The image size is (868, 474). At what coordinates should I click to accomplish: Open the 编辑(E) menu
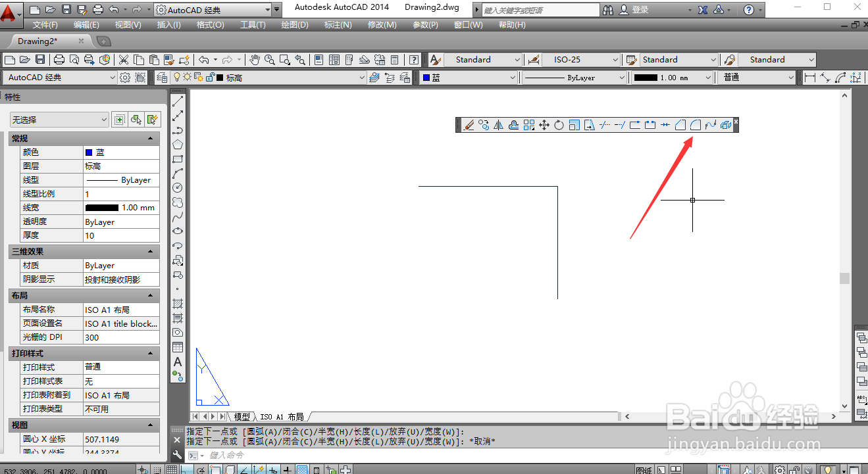pos(87,25)
